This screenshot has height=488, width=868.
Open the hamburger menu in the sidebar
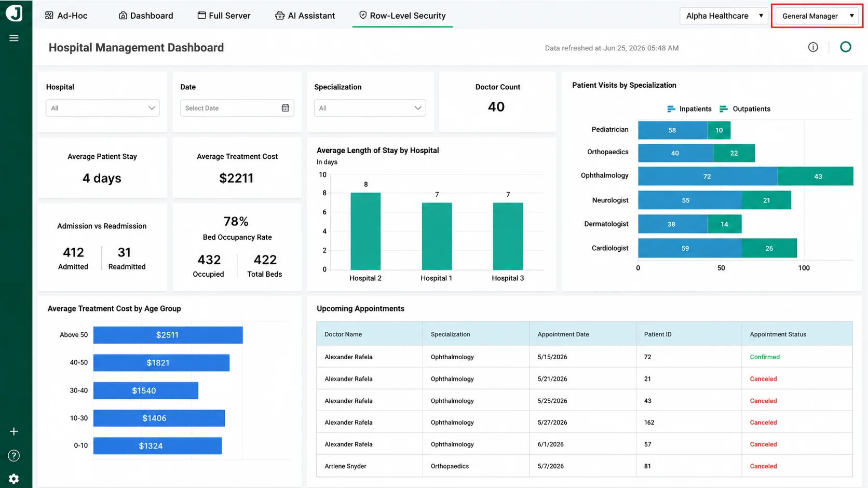point(14,38)
